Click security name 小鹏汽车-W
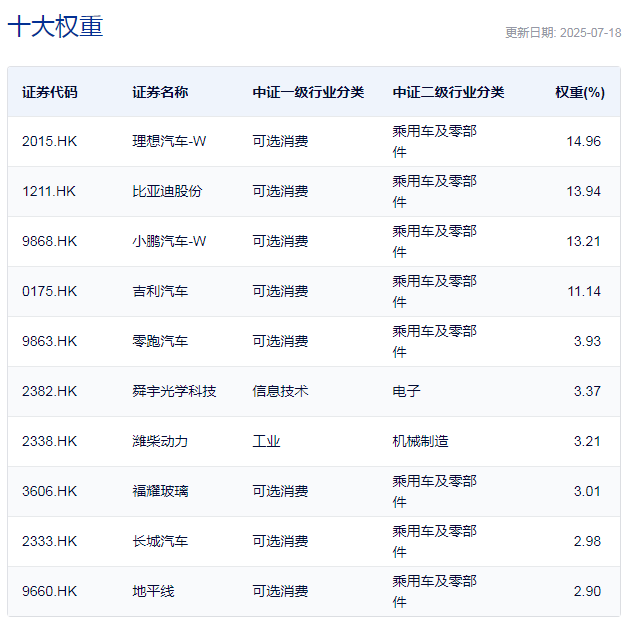 (170, 241)
